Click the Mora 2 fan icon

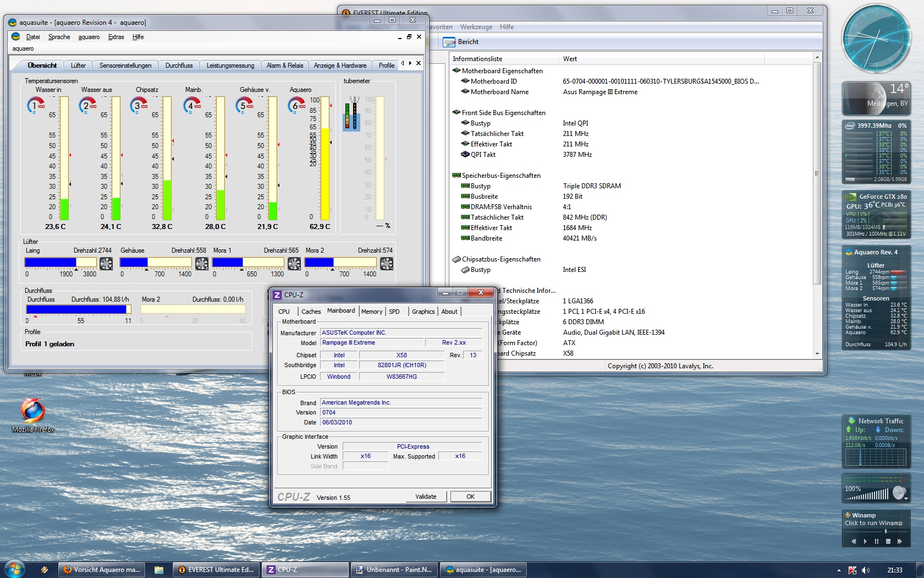point(387,264)
